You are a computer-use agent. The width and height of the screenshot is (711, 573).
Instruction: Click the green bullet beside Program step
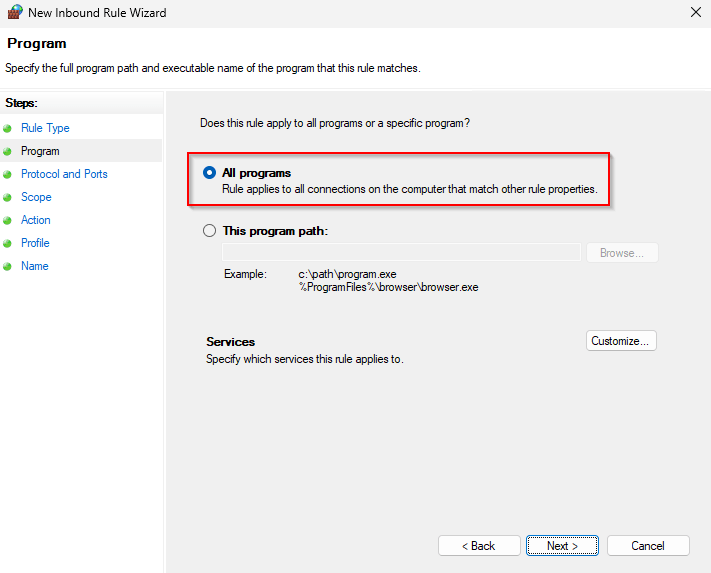click(x=8, y=152)
